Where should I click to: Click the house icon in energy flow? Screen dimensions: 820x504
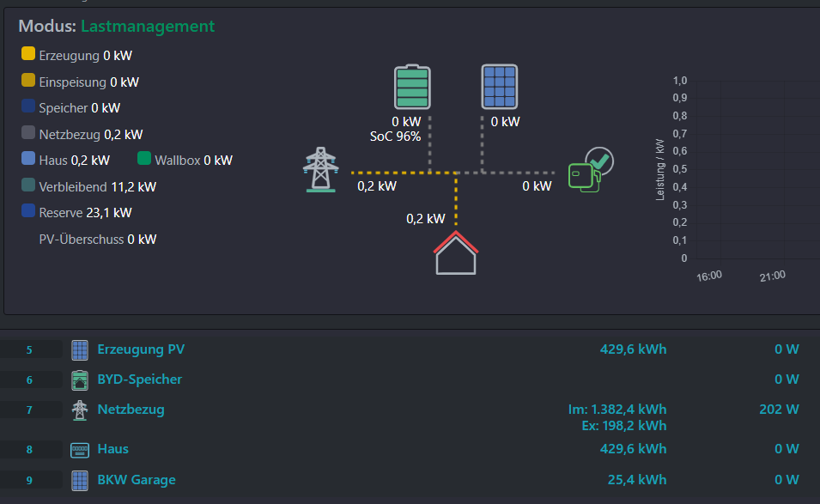(x=456, y=253)
